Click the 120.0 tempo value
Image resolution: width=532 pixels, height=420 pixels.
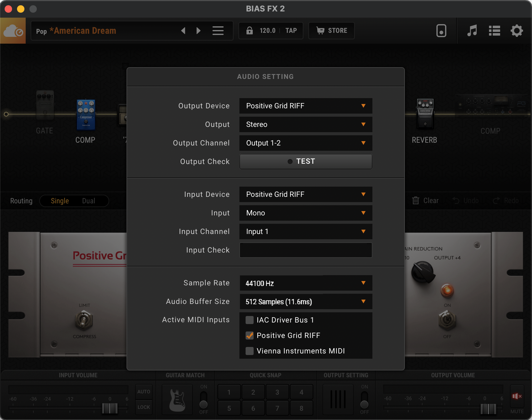[x=268, y=31]
